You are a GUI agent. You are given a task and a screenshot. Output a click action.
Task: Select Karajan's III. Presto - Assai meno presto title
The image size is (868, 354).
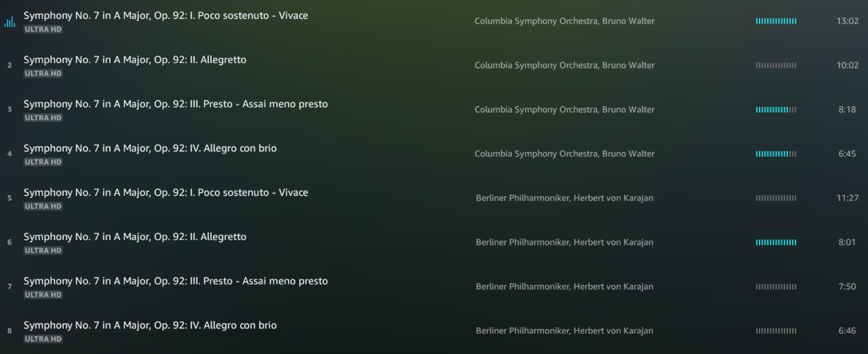(x=176, y=281)
